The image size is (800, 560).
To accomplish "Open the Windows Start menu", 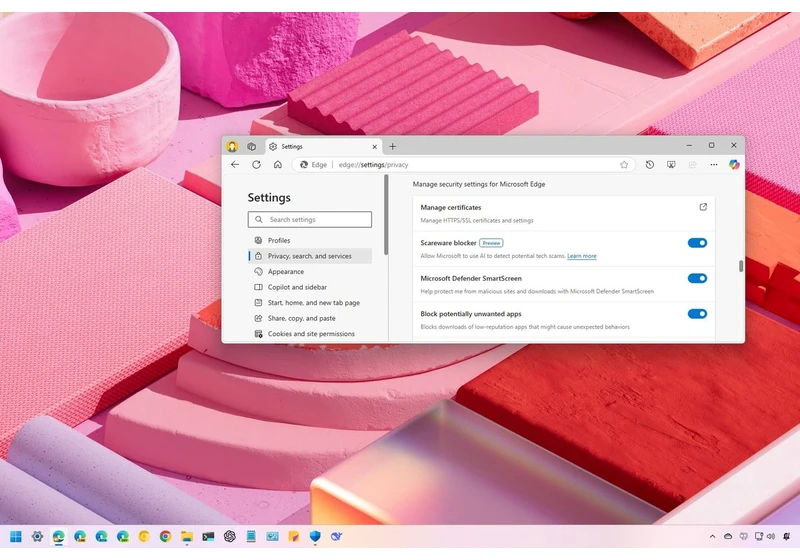I will tap(16, 537).
